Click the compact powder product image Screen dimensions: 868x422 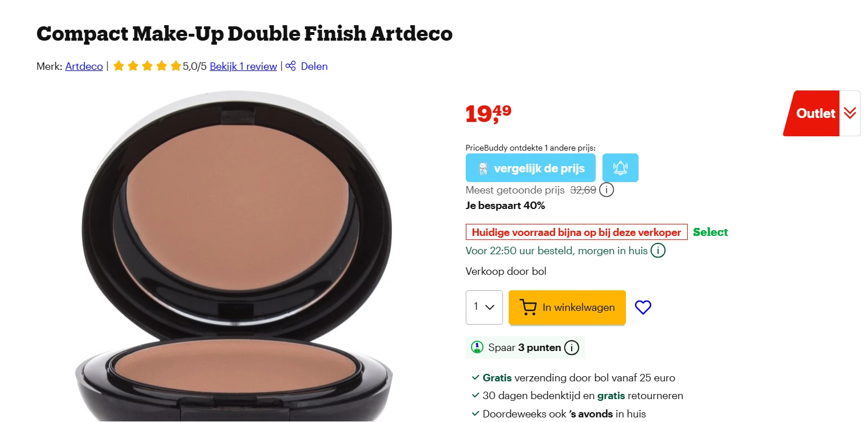click(235, 257)
